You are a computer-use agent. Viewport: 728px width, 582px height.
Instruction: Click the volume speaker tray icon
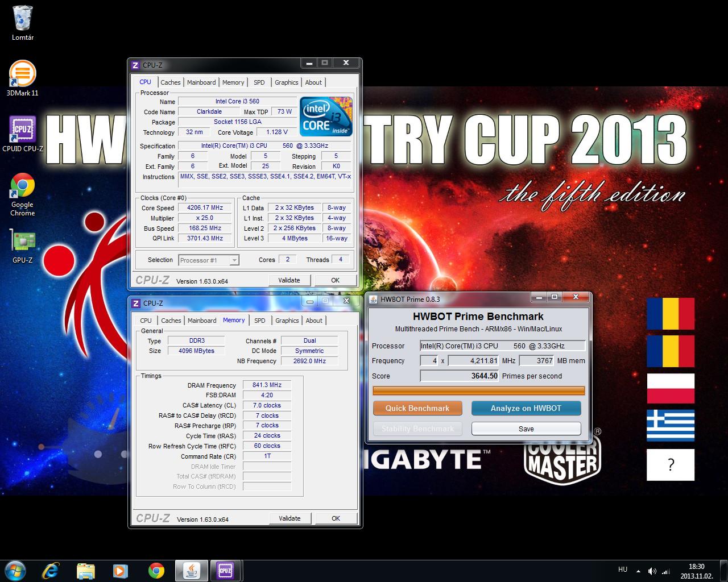coord(652,571)
